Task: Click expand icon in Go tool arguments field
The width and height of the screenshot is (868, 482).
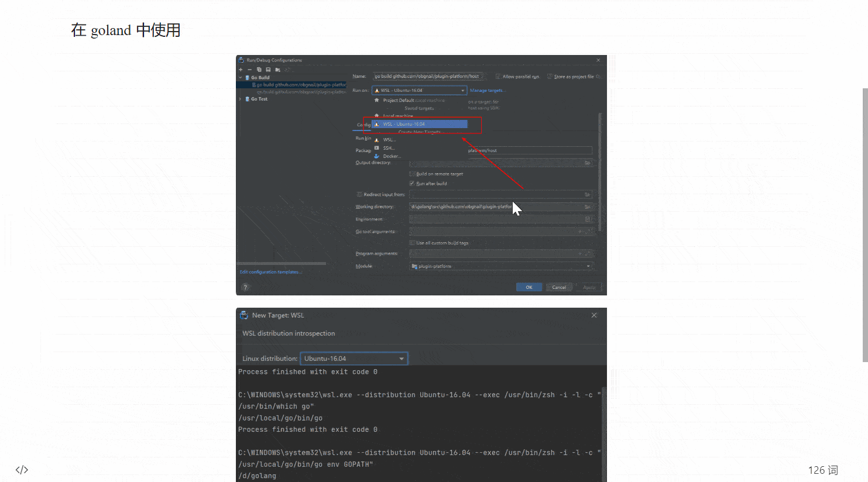Action: 588,231
